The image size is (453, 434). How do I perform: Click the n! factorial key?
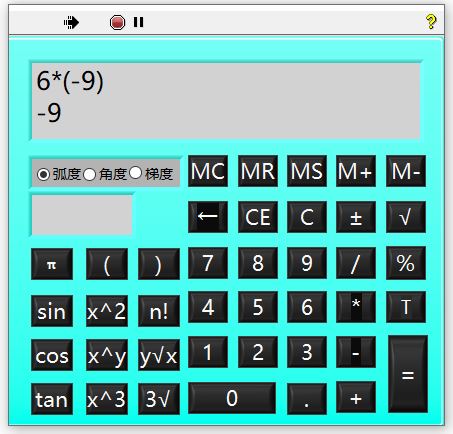point(159,311)
